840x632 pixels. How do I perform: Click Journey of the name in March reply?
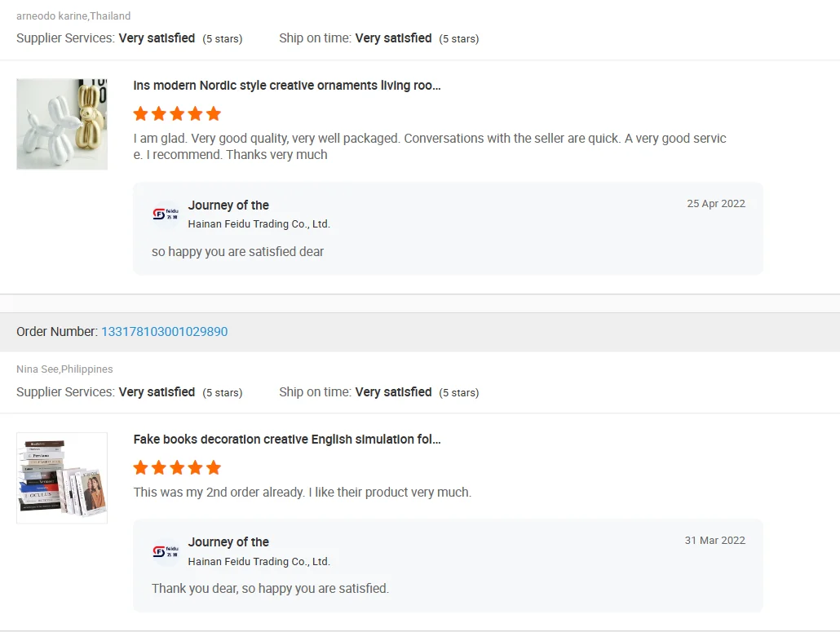point(228,542)
